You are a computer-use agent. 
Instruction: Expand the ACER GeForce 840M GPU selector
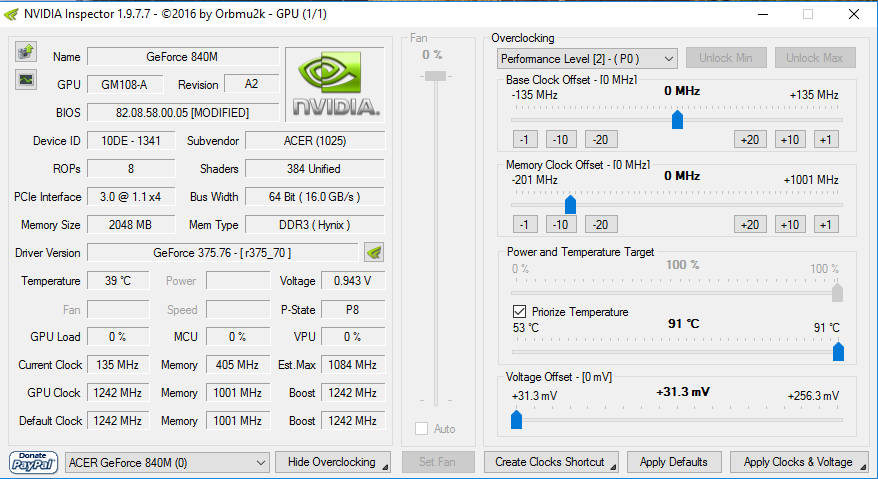click(x=167, y=462)
